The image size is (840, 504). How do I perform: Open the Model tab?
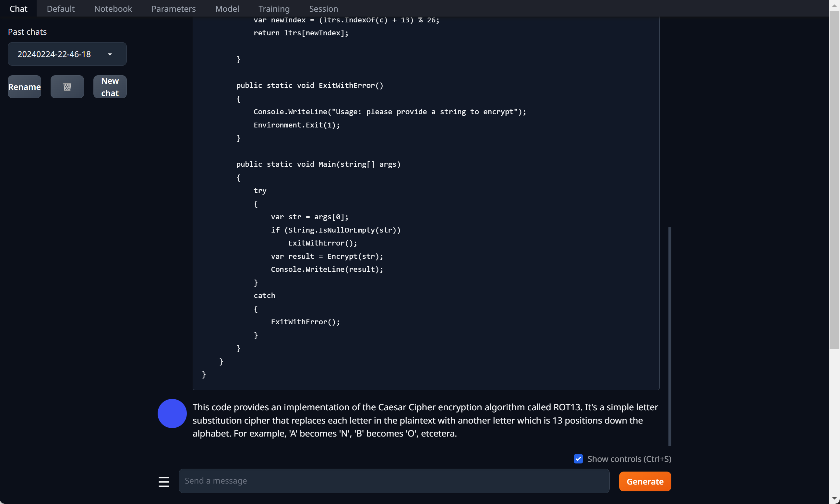(x=227, y=8)
